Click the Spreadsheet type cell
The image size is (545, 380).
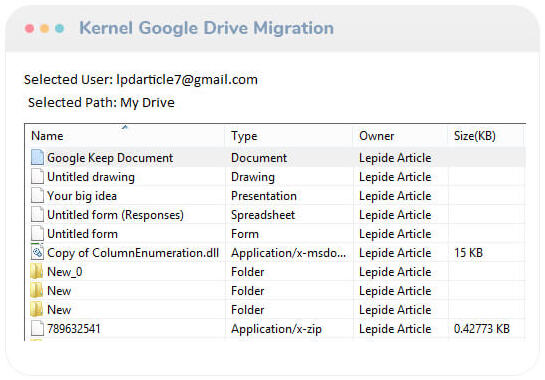point(263,215)
